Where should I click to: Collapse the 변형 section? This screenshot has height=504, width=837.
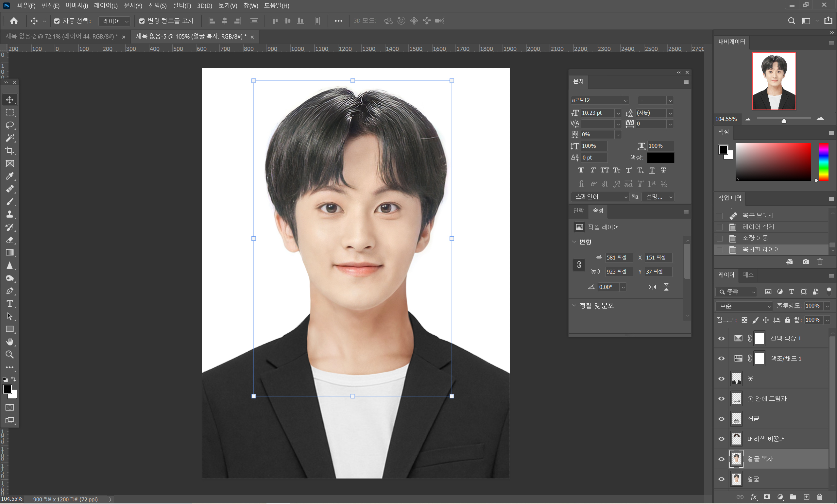click(574, 242)
